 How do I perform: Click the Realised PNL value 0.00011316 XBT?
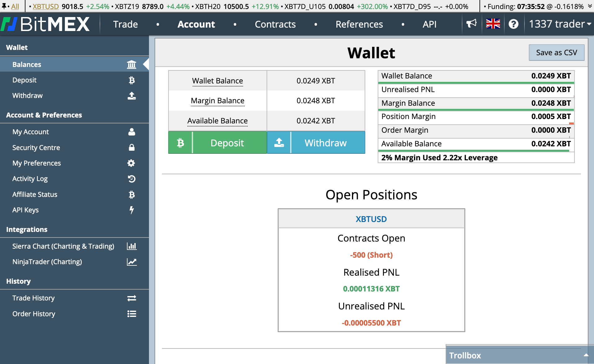tap(371, 289)
